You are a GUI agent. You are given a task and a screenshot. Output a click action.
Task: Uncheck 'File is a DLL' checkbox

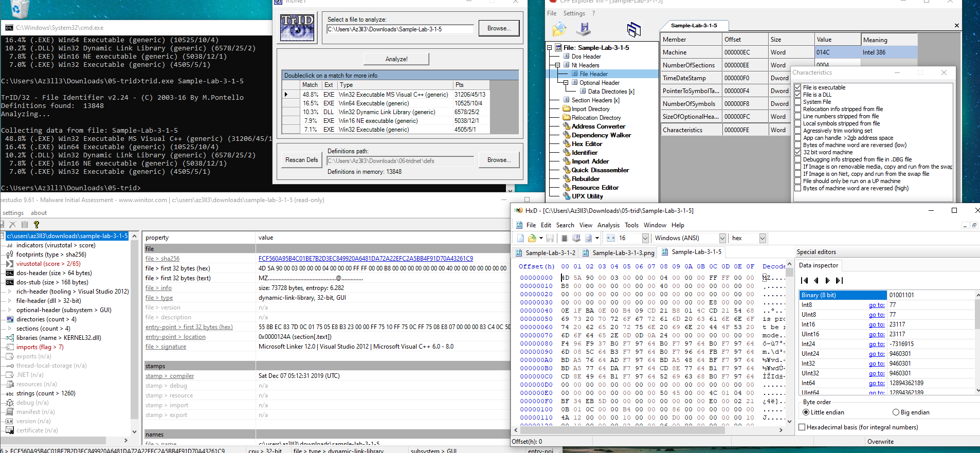[x=798, y=95]
